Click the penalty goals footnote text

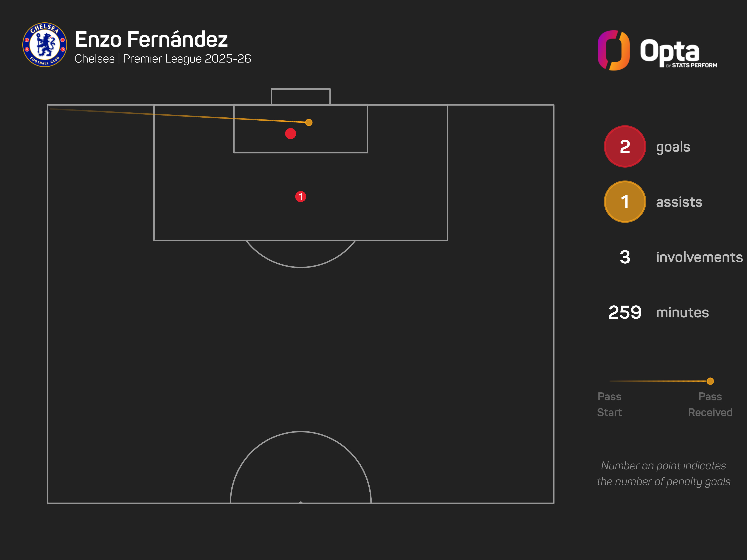pos(663,473)
